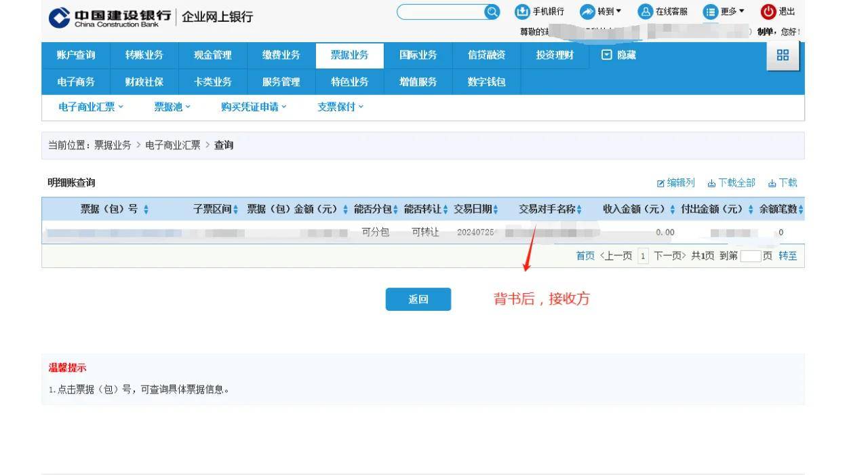This screenshot has width=868, height=475.
Task: Open mobile banking (手机银行) icon
Action: pos(522,12)
